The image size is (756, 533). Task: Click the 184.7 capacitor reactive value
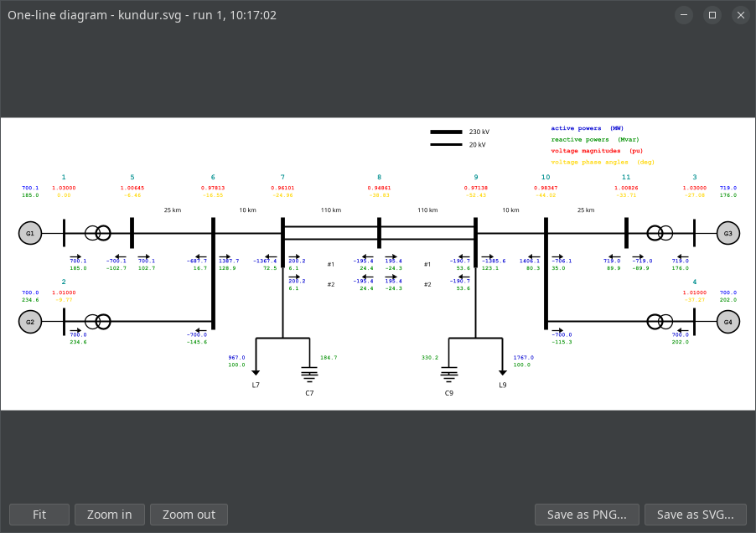[x=329, y=358]
